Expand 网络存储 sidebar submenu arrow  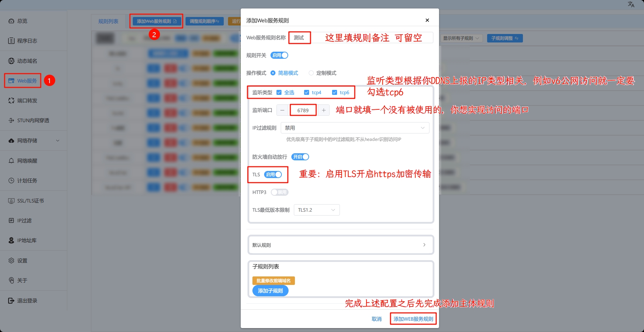click(58, 141)
